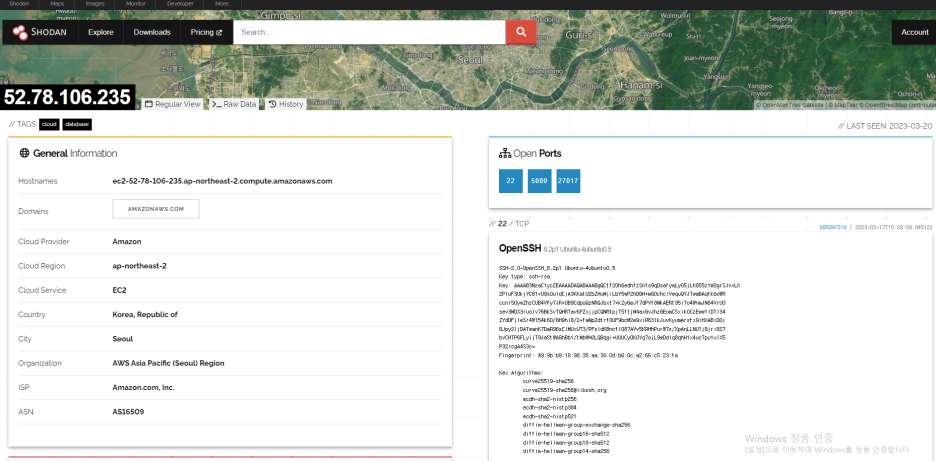Image resolution: width=936 pixels, height=461 pixels.
Task: Jump to open port 22
Action: pos(510,181)
